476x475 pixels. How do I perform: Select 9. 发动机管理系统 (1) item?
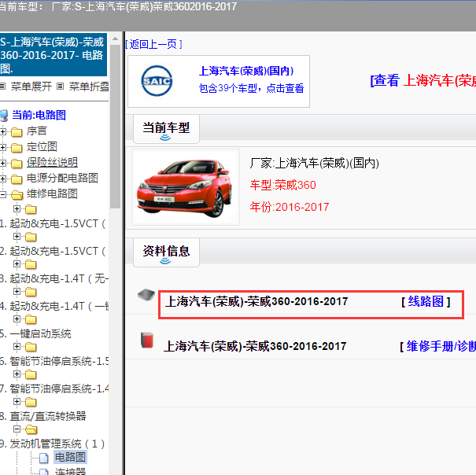(x=52, y=444)
